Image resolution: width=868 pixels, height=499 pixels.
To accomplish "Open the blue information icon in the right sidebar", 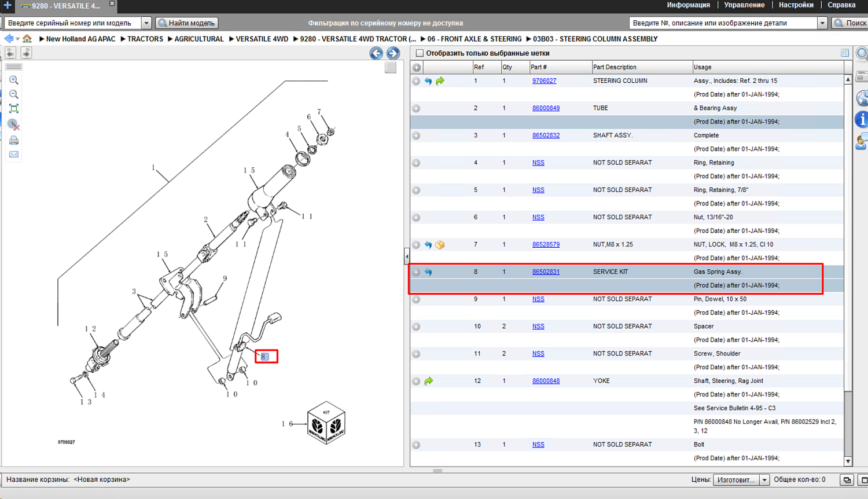I will tap(862, 119).
